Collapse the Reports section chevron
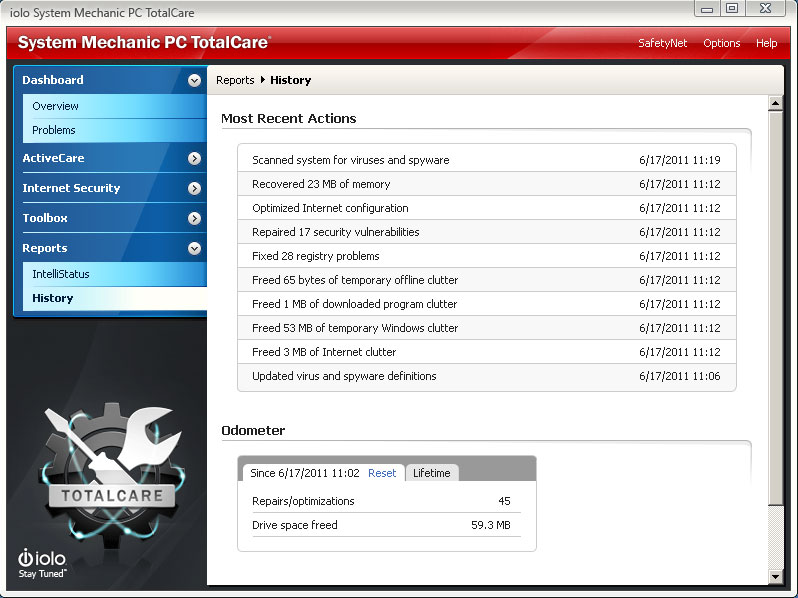Screen dimensions: 798x598 [x=194, y=248]
